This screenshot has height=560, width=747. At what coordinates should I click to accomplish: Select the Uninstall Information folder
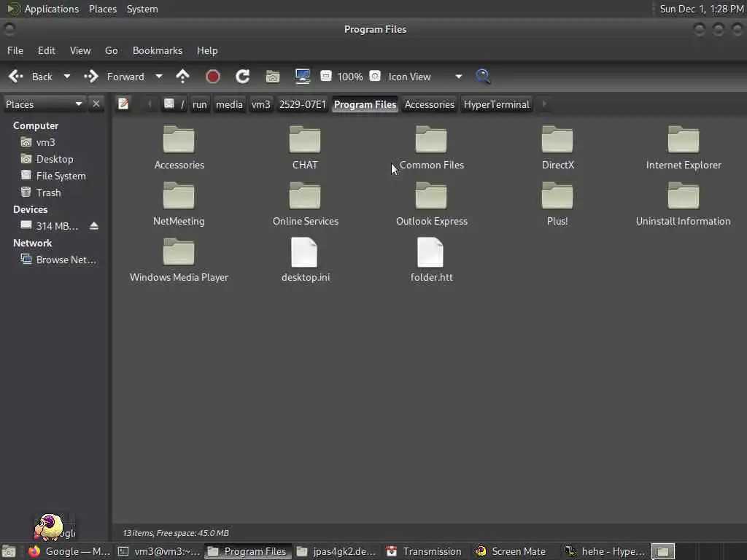coord(683,204)
